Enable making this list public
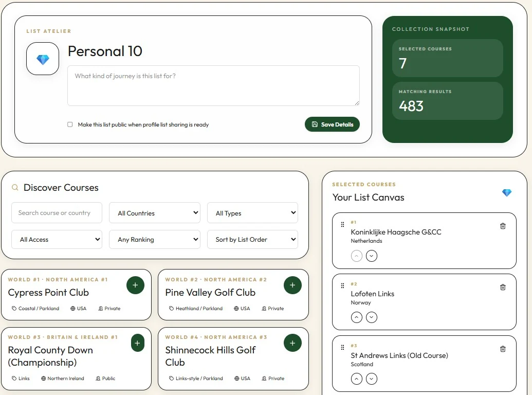The image size is (532, 395). (x=70, y=124)
